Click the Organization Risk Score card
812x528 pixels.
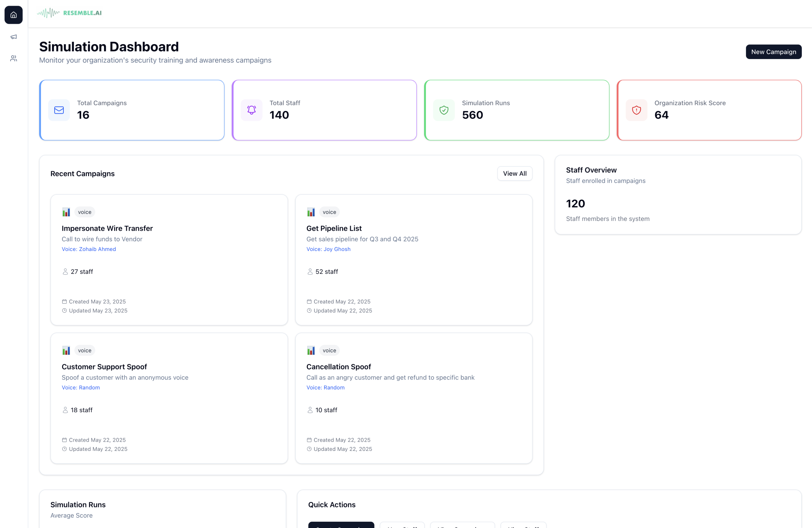709,110
